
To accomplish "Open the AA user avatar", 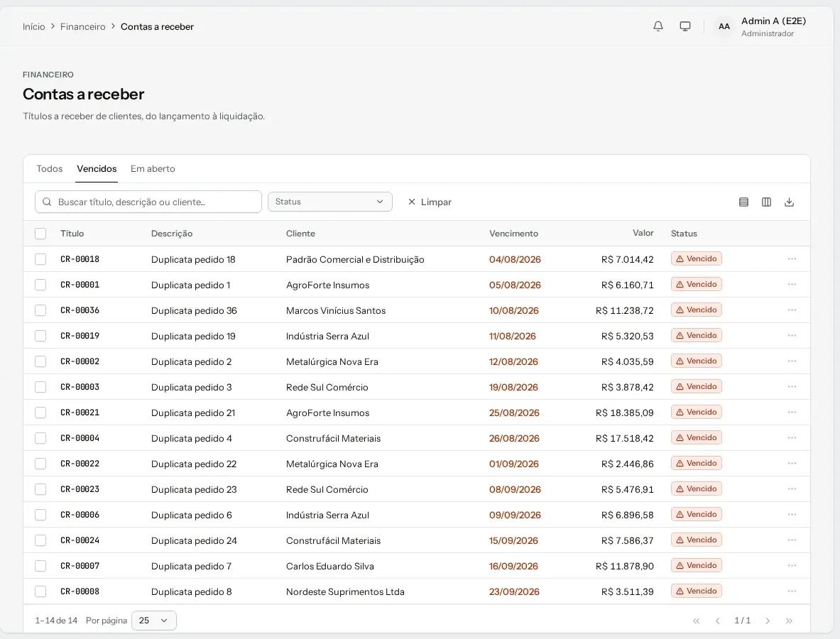I will coord(724,26).
